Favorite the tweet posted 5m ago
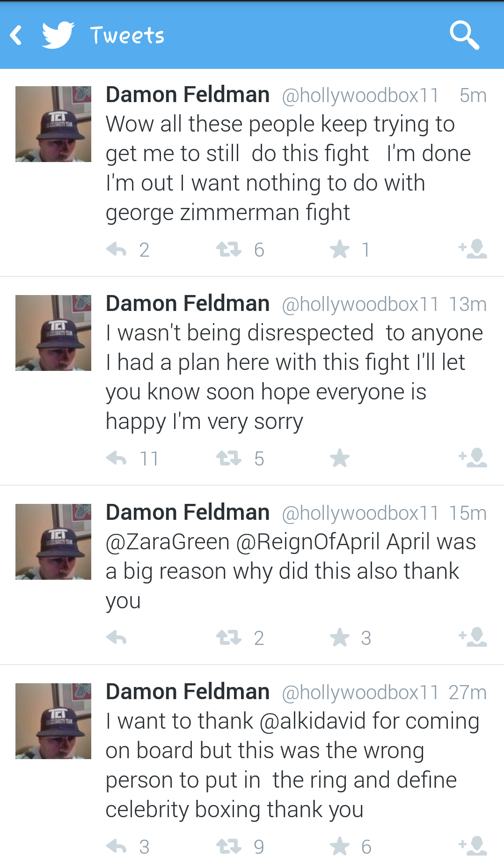This screenshot has height=864, width=504. (340, 250)
